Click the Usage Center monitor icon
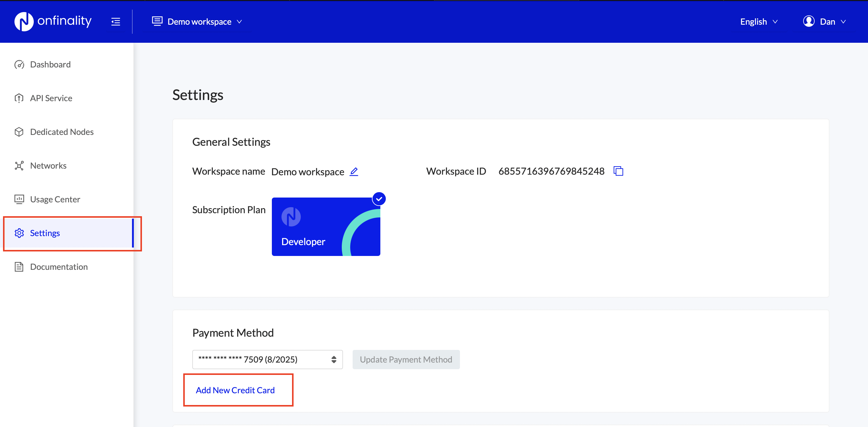The image size is (868, 427). 19,199
